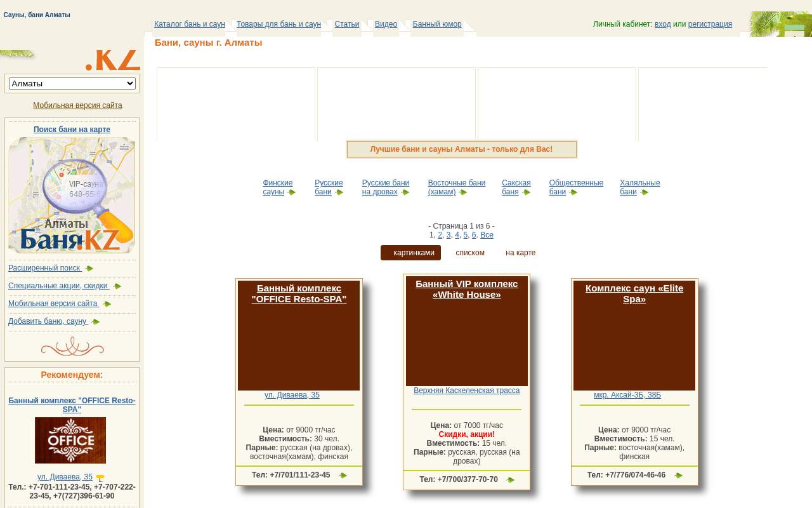The width and height of the screenshot is (812, 508).
Task: Switch to списком view mode
Action: pyautogui.click(x=470, y=253)
